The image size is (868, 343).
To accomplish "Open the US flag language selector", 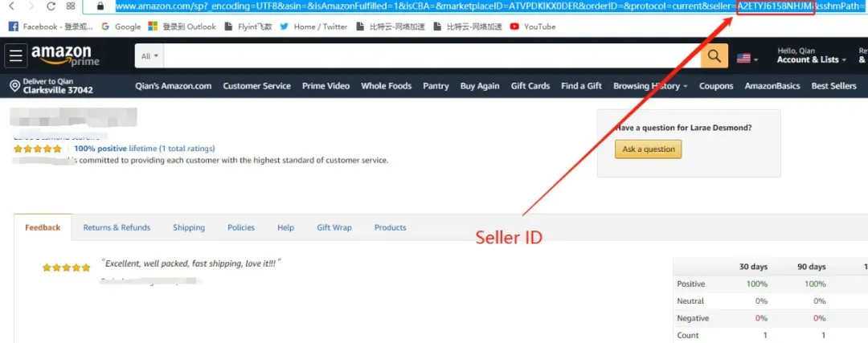I will pyautogui.click(x=747, y=59).
